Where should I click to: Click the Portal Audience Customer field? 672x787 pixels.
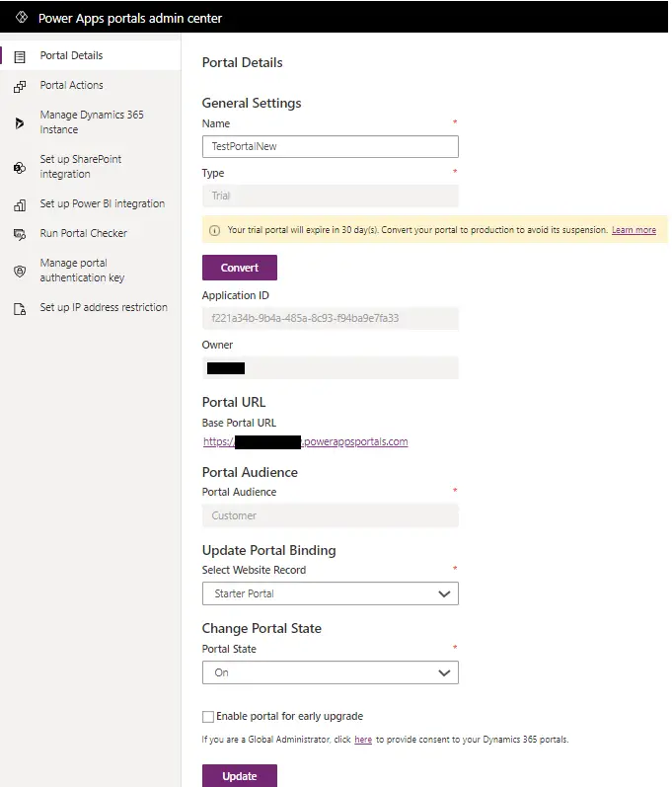(x=331, y=515)
